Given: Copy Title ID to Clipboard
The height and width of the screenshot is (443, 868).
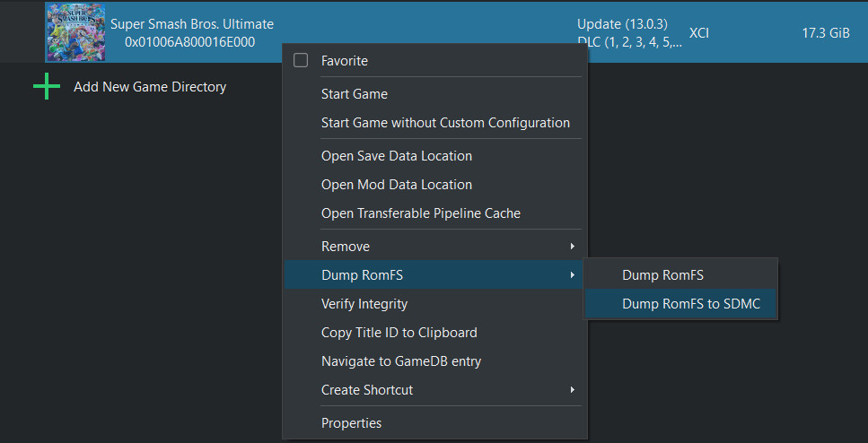Looking at the screenshot, I should 399,333.
